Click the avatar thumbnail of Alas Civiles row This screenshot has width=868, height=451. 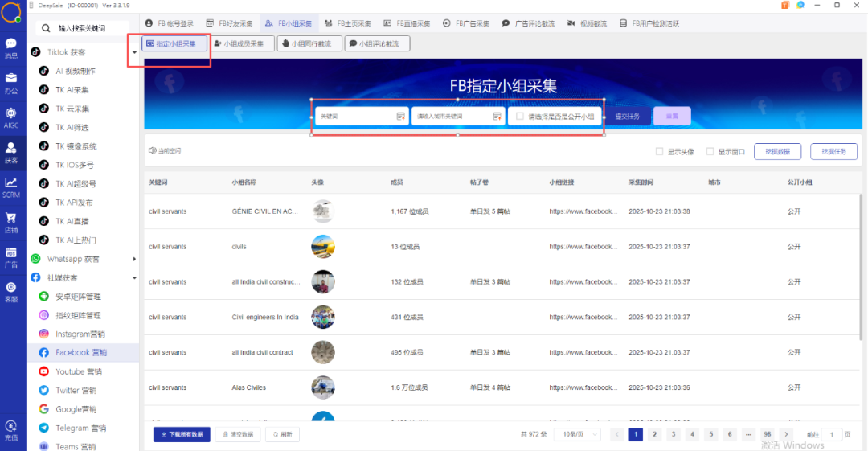pos(323,387)
